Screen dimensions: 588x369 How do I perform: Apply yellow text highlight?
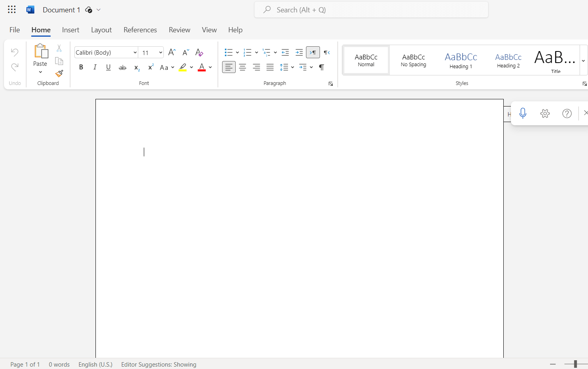click(x=183, y=67)
